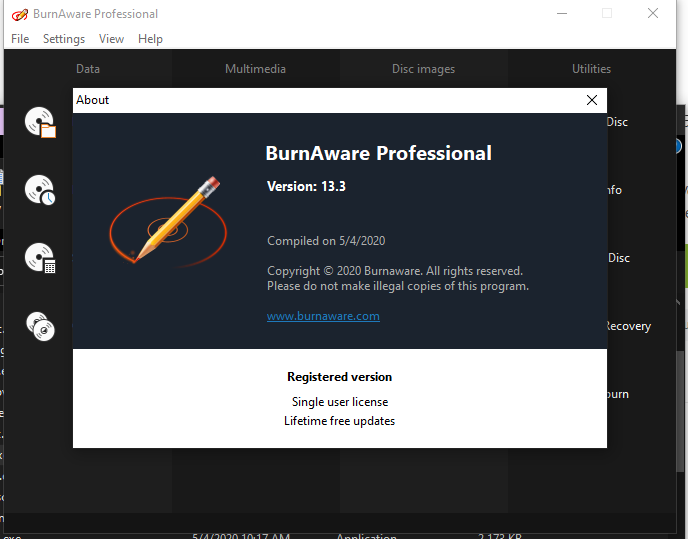The height and width of the screenshot is (539, 688).
Task: Open the Settings menu
Action: (x=64, y=39)
